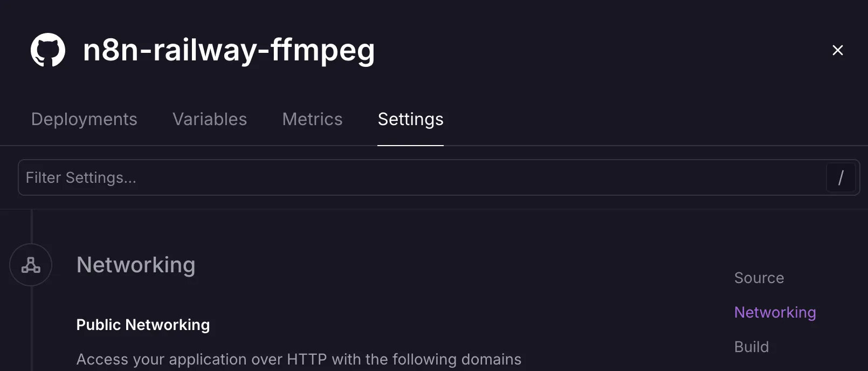
Task: Click the large Networking section heading
Action: coord(136,265)
